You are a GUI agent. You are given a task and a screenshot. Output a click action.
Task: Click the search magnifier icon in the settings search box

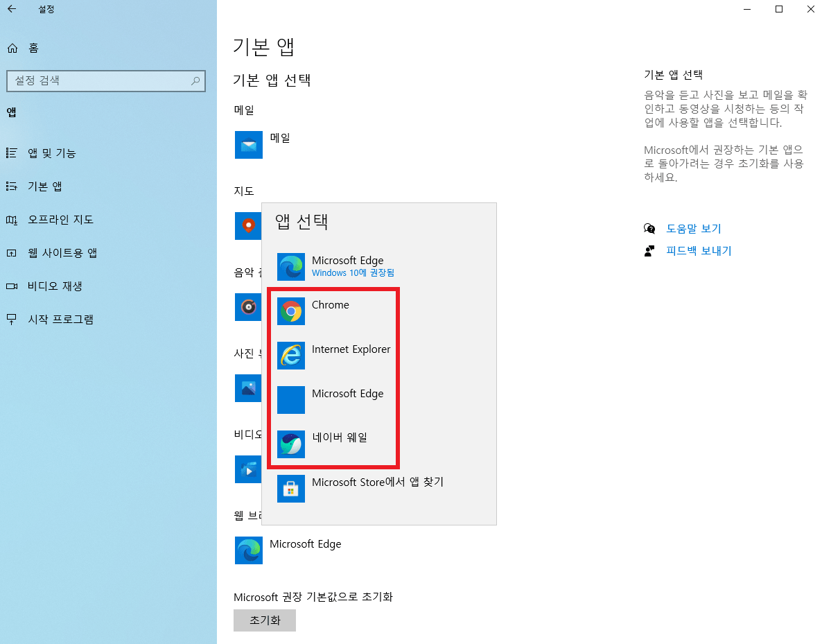(x=195, y=81)
